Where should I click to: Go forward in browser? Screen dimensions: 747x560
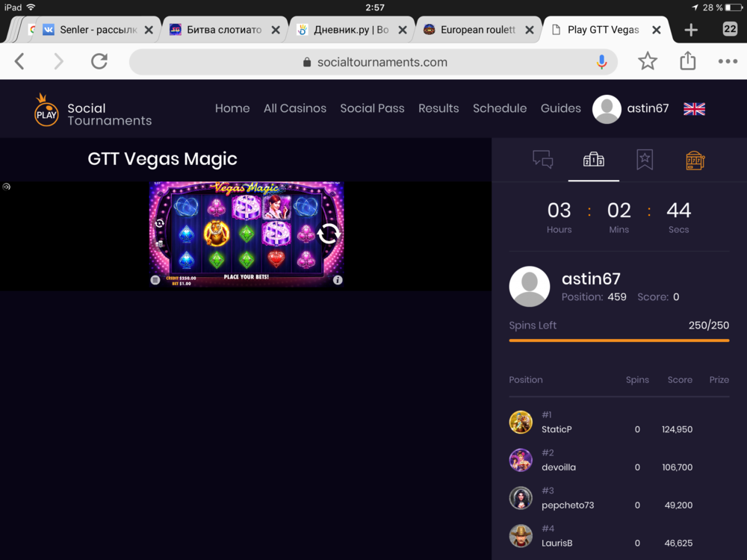coord(58,61)
